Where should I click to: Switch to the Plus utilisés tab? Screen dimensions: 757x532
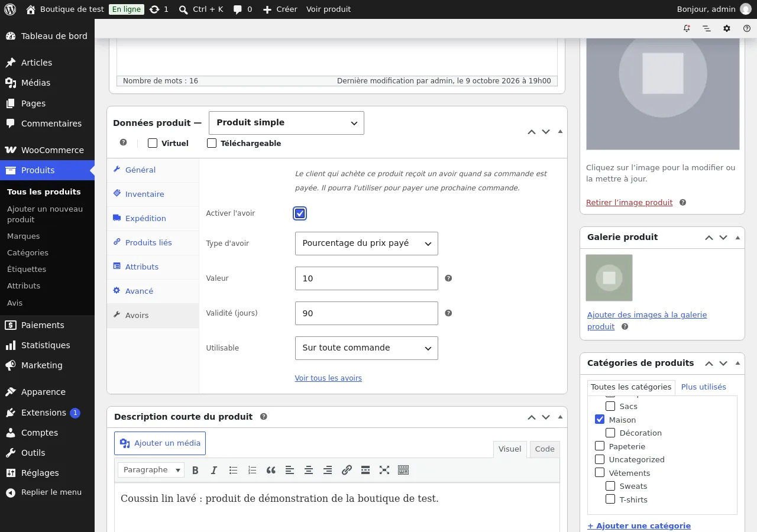pyautogui.click(x=703, y=387)
